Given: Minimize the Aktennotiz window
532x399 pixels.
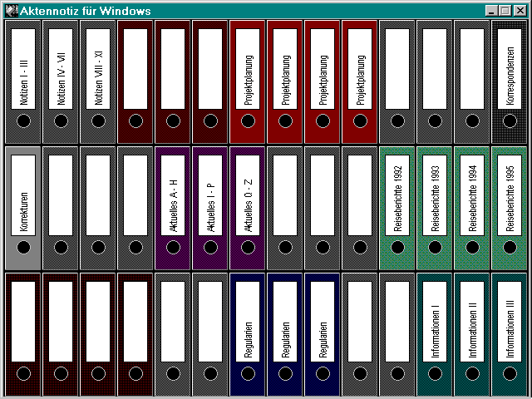Looking at the screenshot, I should 491,11.
